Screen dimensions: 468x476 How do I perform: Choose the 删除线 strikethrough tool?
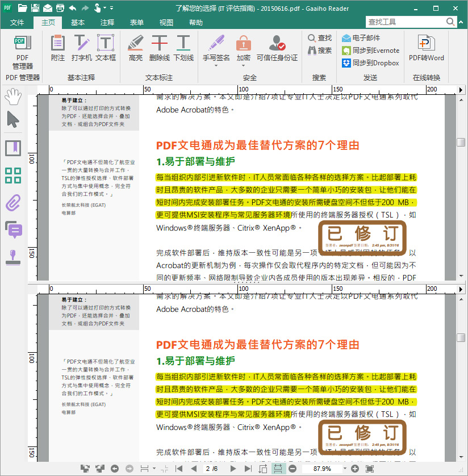pos(160,48)
